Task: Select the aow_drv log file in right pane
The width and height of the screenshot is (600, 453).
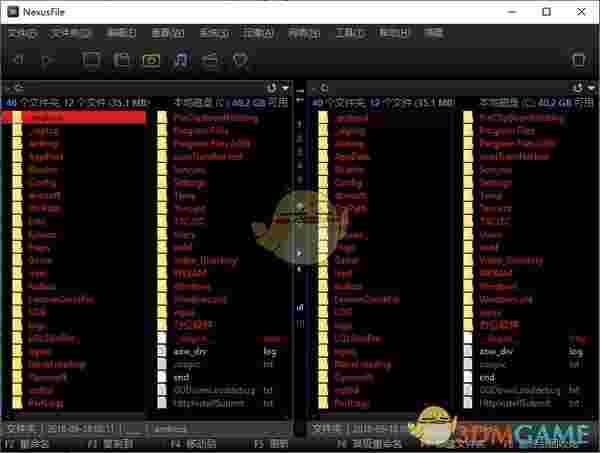Action: pos(531,351)
